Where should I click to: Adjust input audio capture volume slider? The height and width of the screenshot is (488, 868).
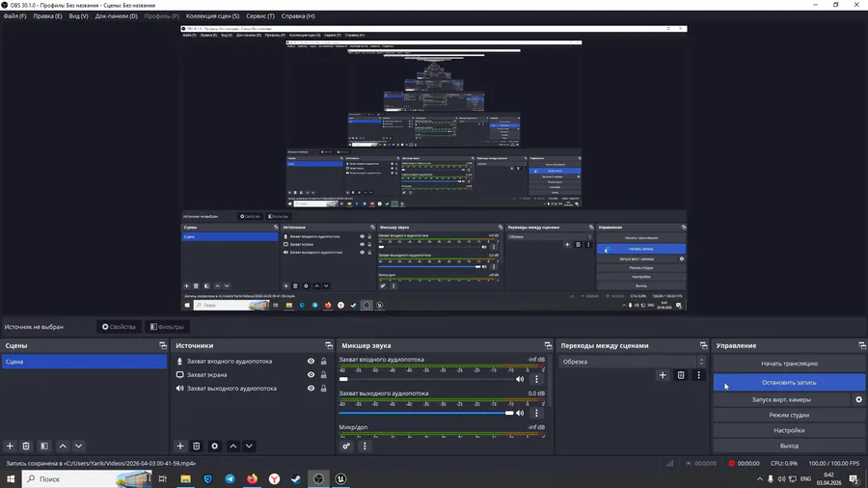point(427,379)
